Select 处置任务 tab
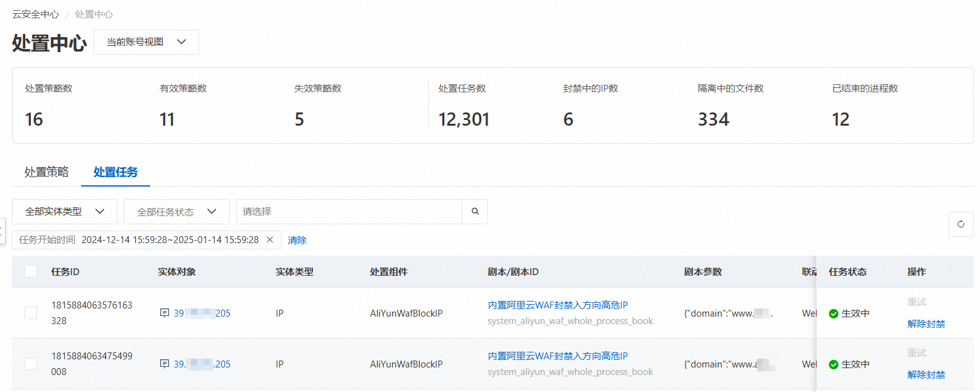Image resolution: width=980 pixels, height=392 pixels. click(x=116, y=172)
